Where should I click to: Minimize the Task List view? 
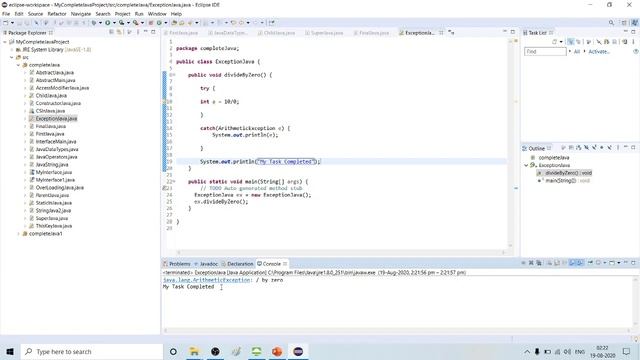point(626,32)
